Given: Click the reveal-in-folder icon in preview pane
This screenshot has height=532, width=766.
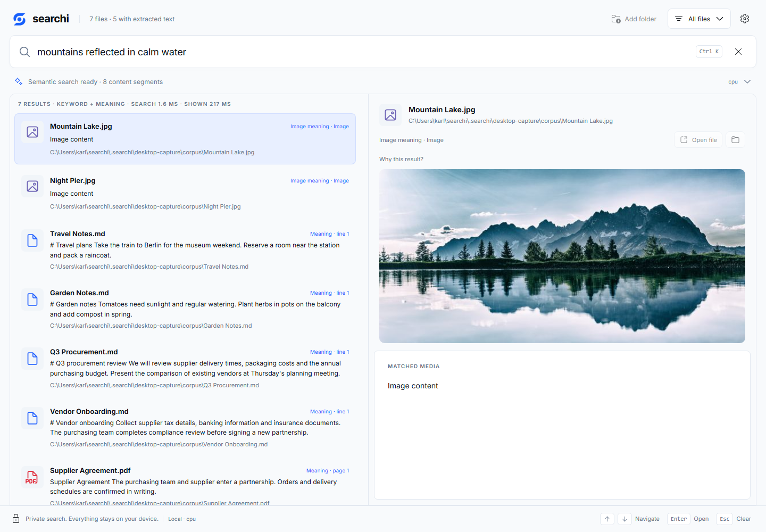Looking at the screenshot, I should [736, 140].
